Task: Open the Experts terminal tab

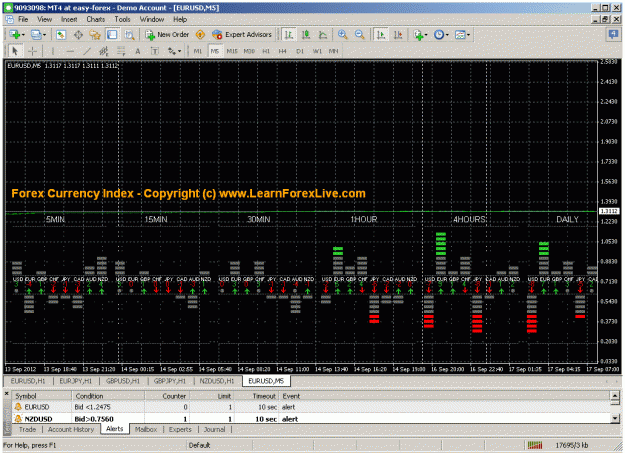Action: tap(180, 429)
